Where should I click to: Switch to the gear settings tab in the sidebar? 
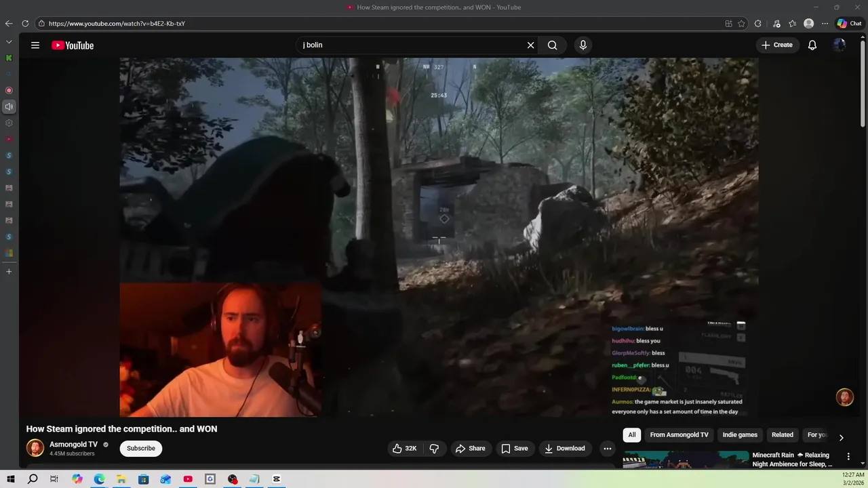click(x=9, y=123)
